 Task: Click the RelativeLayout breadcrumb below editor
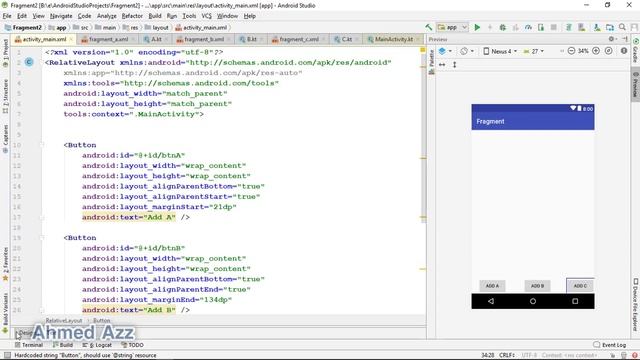click(64, 320)
